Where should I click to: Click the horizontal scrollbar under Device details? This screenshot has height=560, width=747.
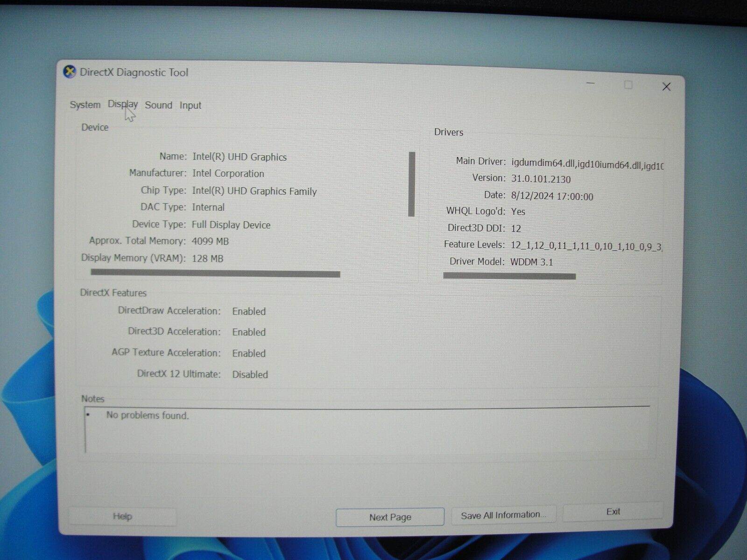[215, 273]
